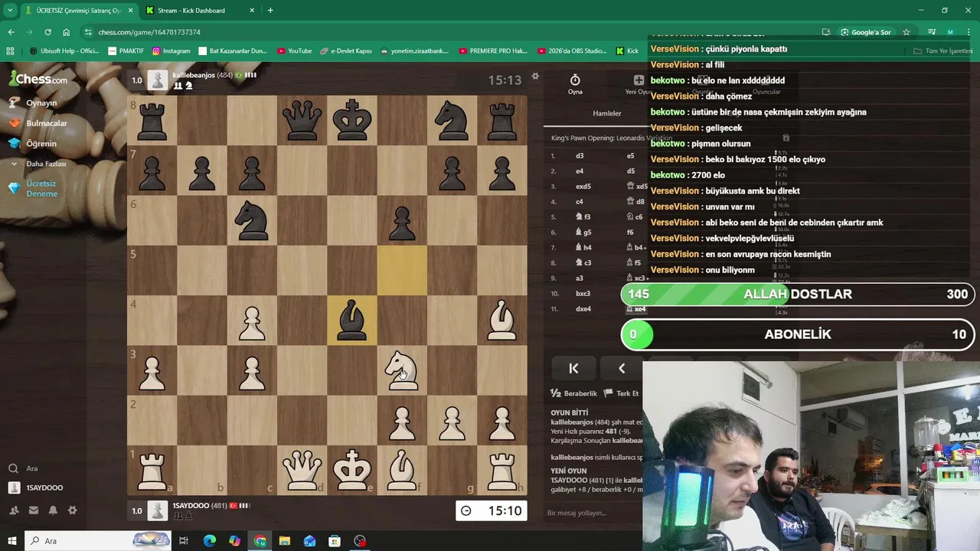
Task: Open PREMIERE PRO bookmark
Action: click(493, 51)
